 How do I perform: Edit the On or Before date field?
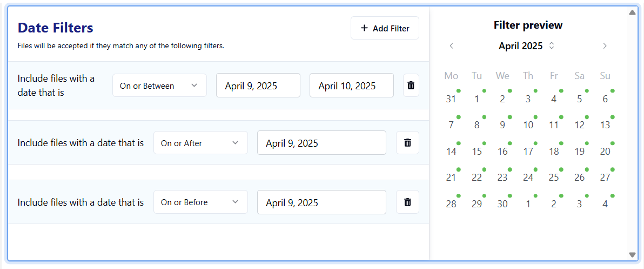click(321, 202)
